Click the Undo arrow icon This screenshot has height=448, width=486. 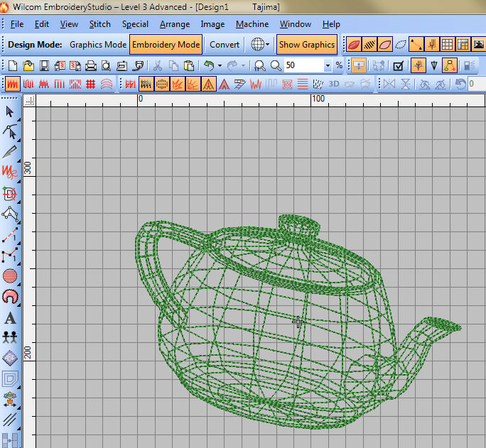coord(208,65)
